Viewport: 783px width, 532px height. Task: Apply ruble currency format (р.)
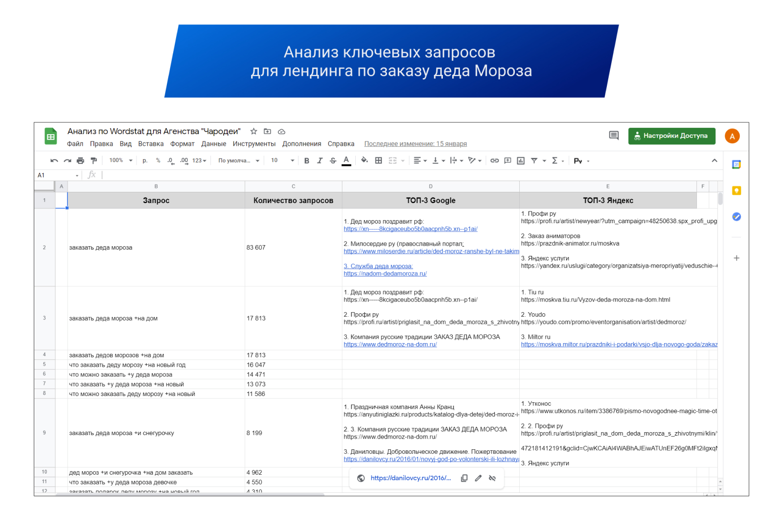[x=145, y=161]
